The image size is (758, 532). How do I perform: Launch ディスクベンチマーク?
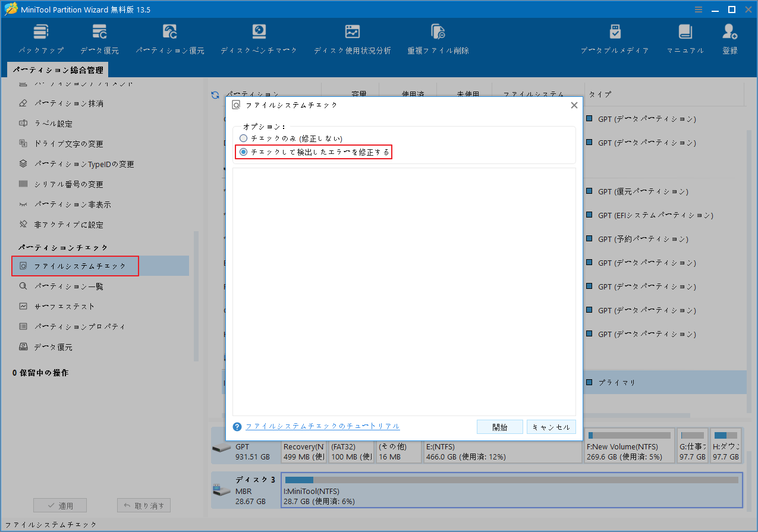click(x=258, y=37)
